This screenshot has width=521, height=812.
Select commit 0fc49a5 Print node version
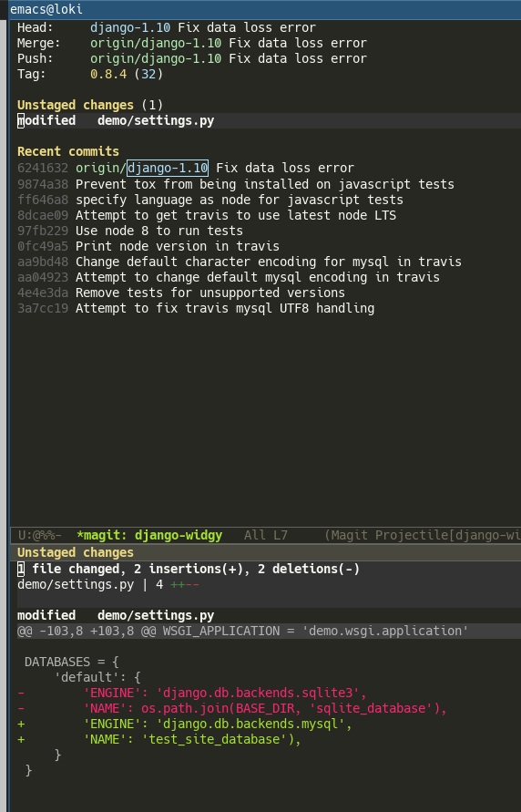148,246
